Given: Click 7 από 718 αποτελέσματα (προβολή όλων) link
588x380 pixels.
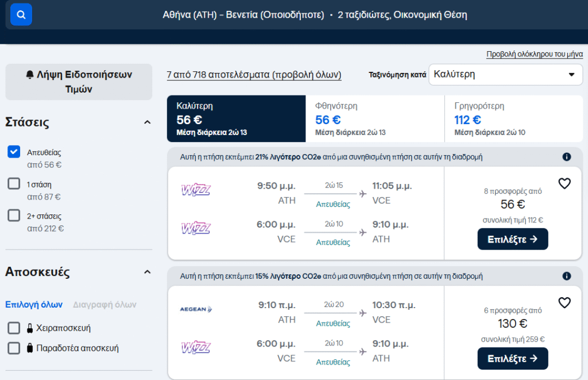Looking at the screenshot, I should click(254, 75).
